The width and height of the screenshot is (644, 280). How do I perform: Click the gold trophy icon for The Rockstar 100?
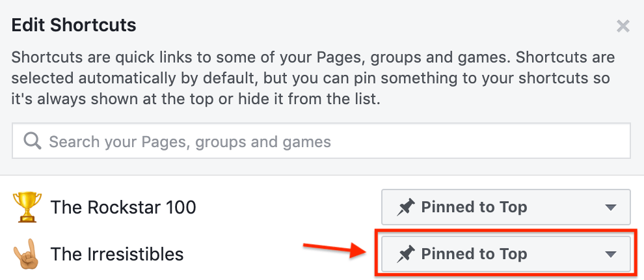click(x=27, y=207)
